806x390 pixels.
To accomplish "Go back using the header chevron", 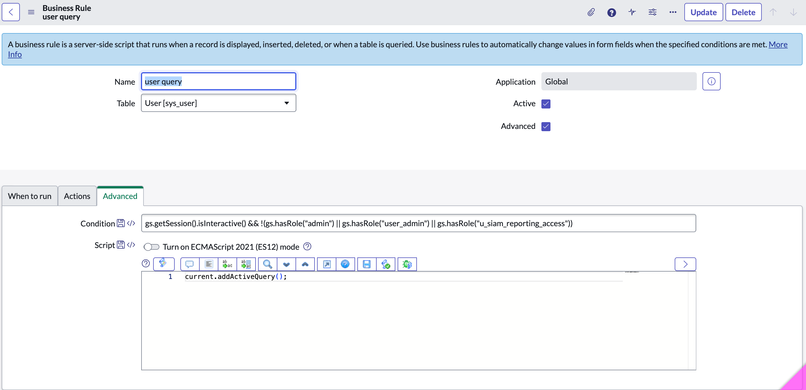I will click(11, 12).
